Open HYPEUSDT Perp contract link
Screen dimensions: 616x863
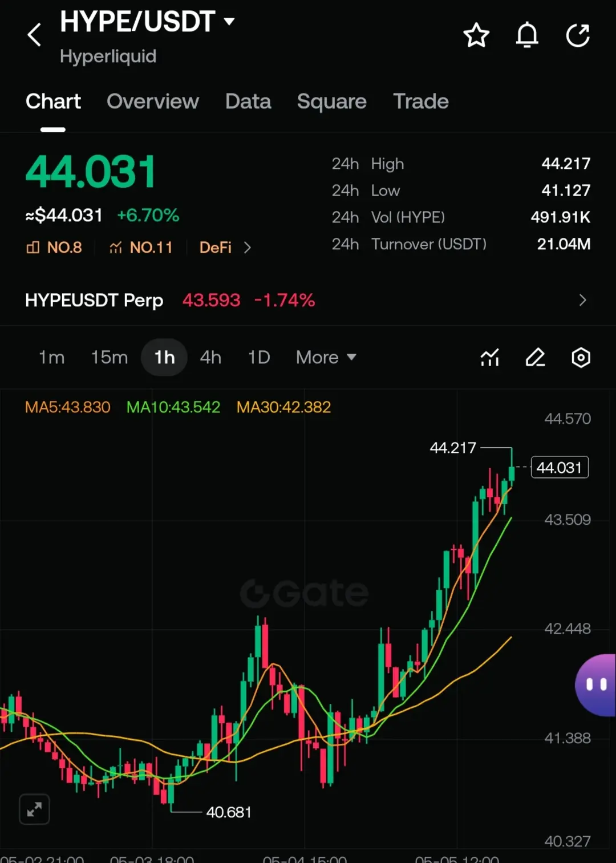[x=94, y=300]
